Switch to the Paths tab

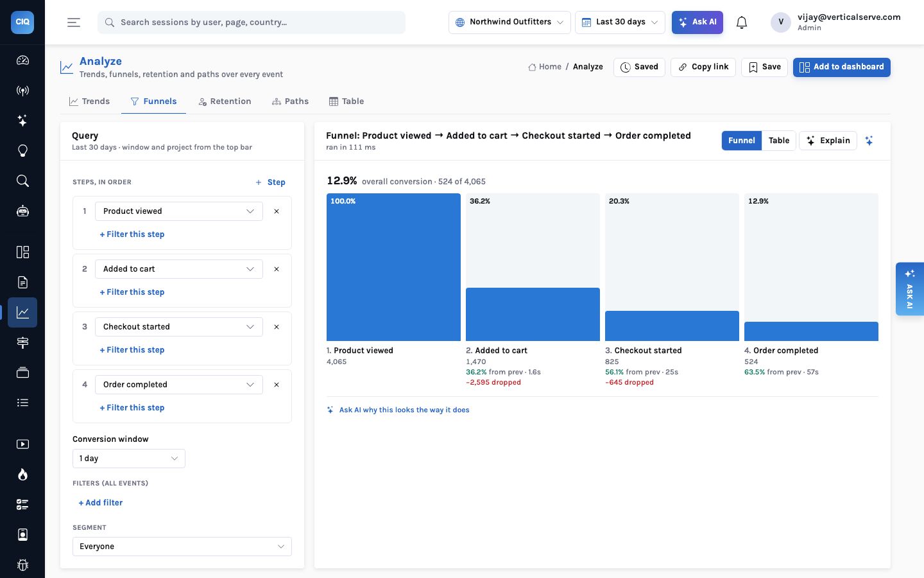click(x=290, y=101)
